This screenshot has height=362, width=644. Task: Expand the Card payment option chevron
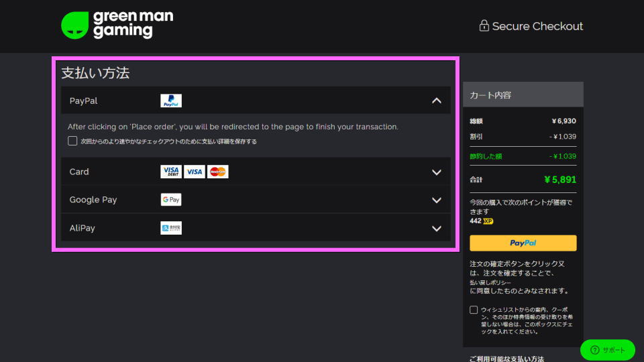click(x=437, y=172)
